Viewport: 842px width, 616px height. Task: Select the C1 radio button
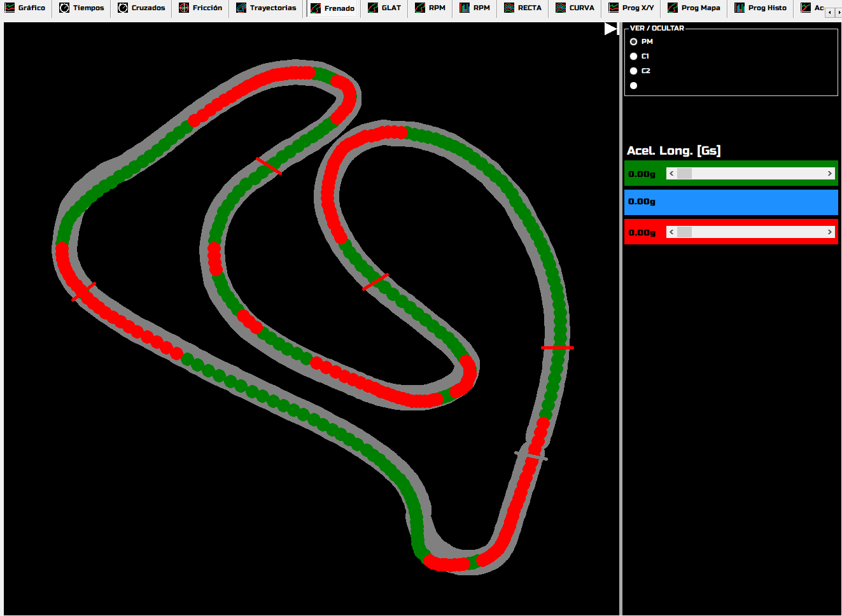click(633, 56)
